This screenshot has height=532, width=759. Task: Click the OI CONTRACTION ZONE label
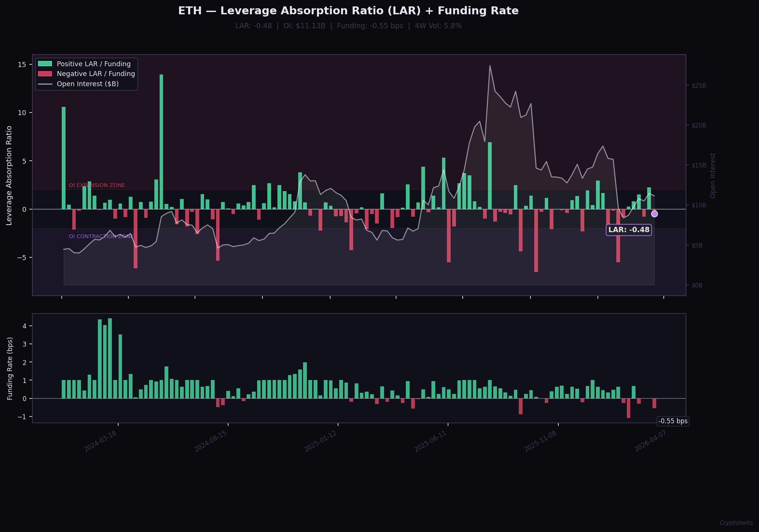(101, 237)
